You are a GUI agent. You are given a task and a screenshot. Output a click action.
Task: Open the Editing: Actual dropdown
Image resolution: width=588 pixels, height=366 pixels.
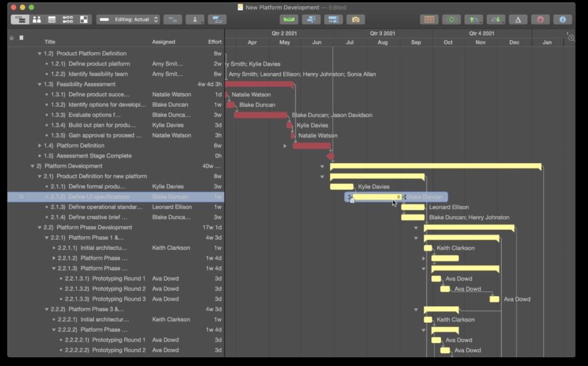click(x=128, y=20)
